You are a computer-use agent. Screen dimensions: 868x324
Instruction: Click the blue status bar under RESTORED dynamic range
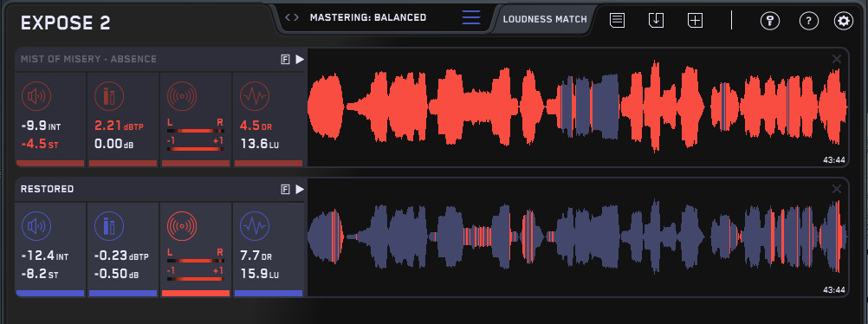tap(269, 293)
